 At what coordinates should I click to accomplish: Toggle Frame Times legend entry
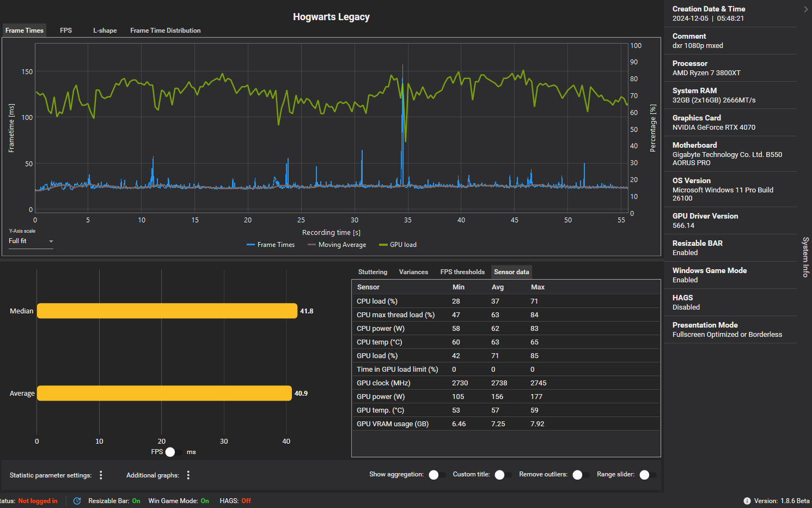click(271, 245)
